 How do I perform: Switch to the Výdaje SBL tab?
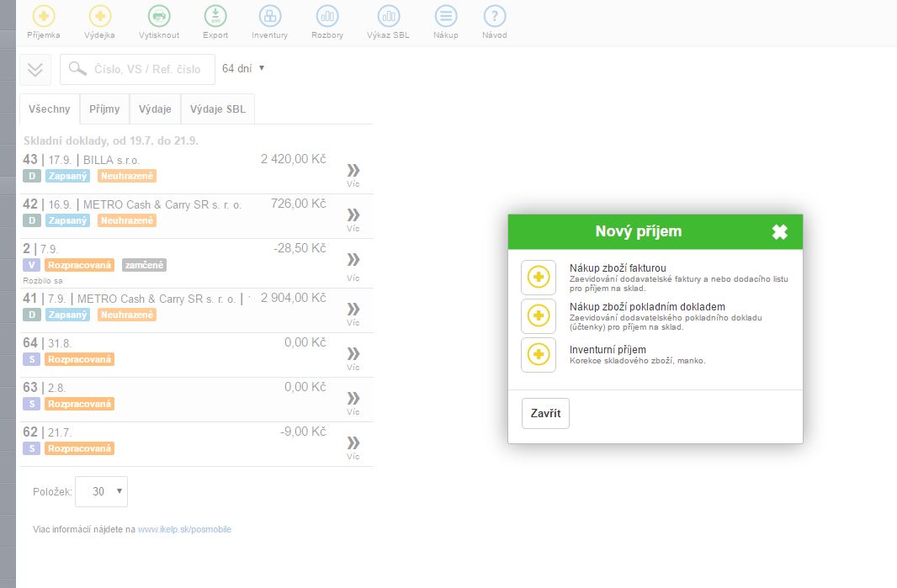(217, 109)
